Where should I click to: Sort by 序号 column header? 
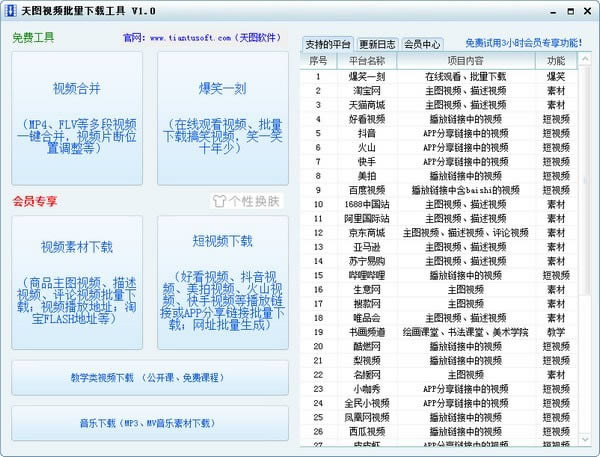318,61
